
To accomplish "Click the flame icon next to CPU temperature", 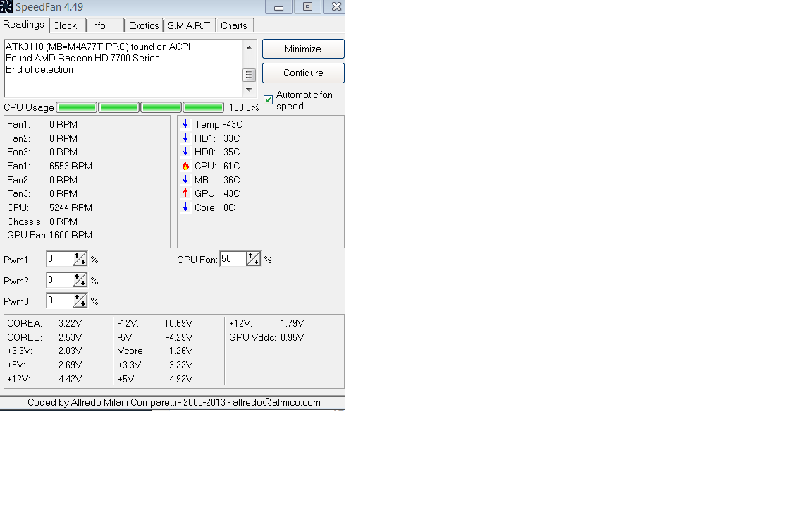I will pyautogui.click(x=185, y=166).
